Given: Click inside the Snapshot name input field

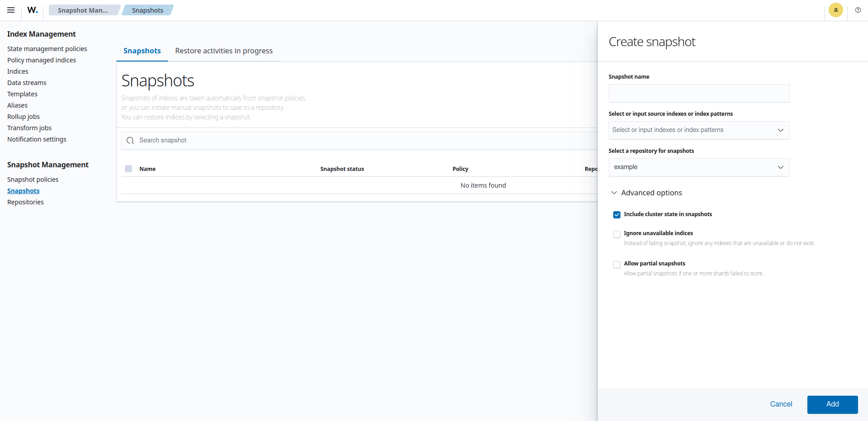Looking at the screenshot, I should 698,93.
